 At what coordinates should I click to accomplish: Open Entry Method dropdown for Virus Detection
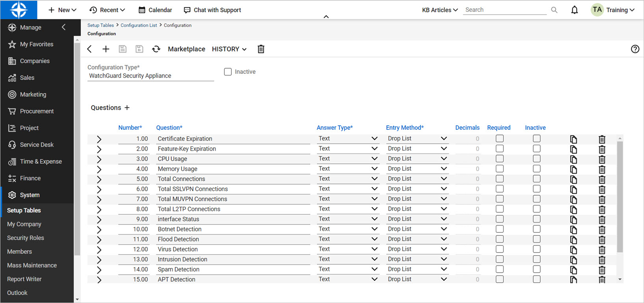point(443,249)
